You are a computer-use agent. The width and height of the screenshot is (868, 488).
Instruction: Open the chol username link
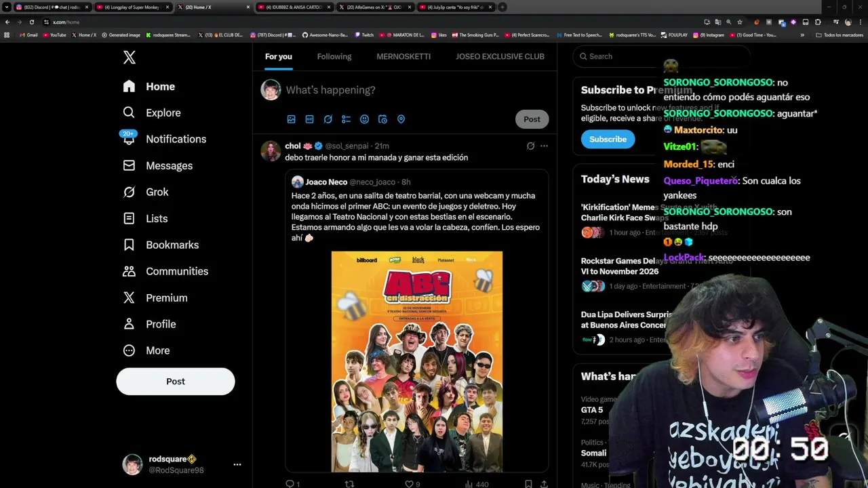[293, 146]
